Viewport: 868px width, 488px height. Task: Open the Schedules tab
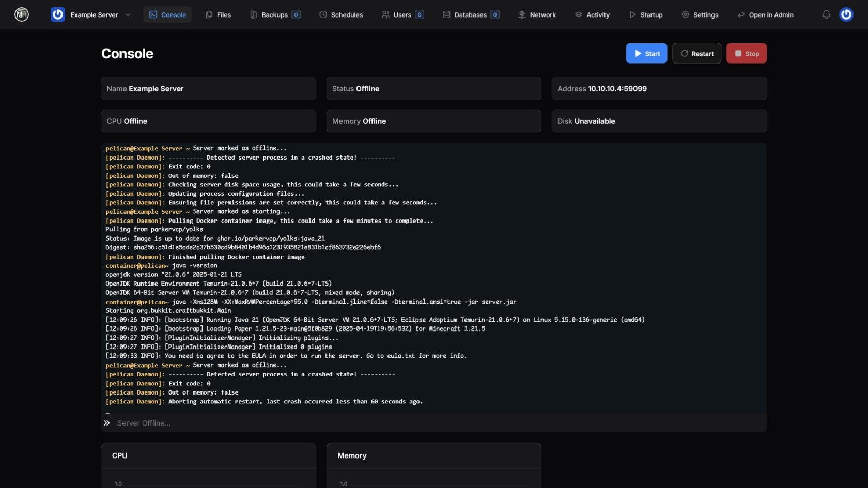click(341, 14)
